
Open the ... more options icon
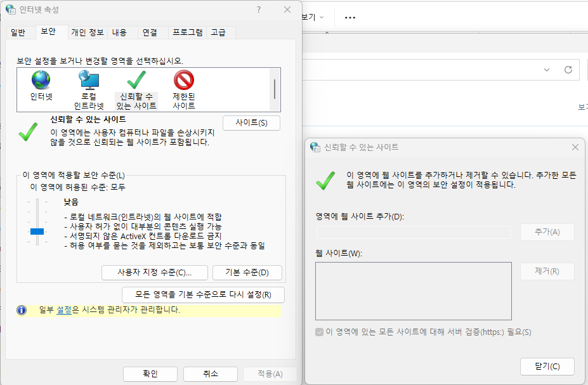(x=350, y=17)
